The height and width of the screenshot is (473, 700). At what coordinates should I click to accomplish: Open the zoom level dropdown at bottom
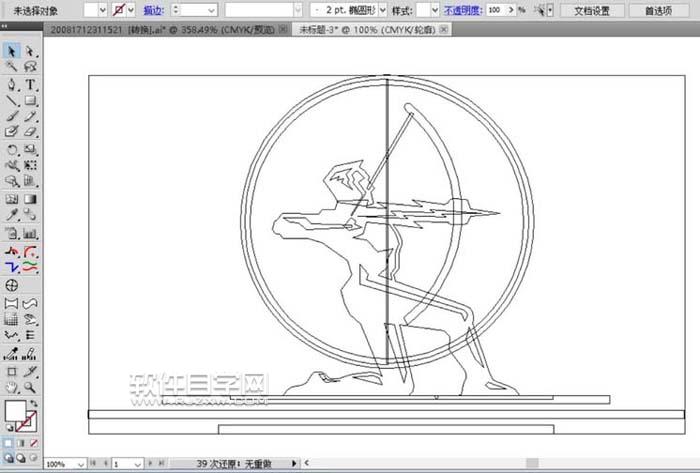pyautogui.click(x=78, y=465)
